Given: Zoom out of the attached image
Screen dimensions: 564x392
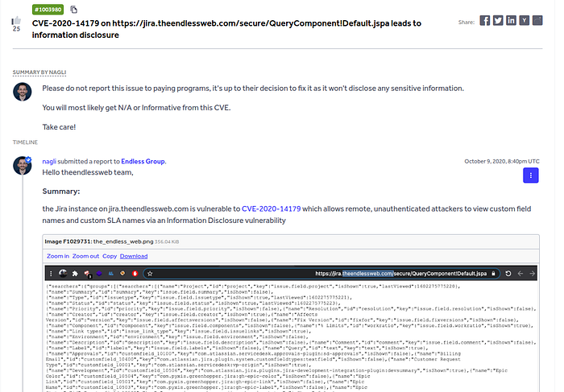Looking at the screenshot, I should coord(85,256).
